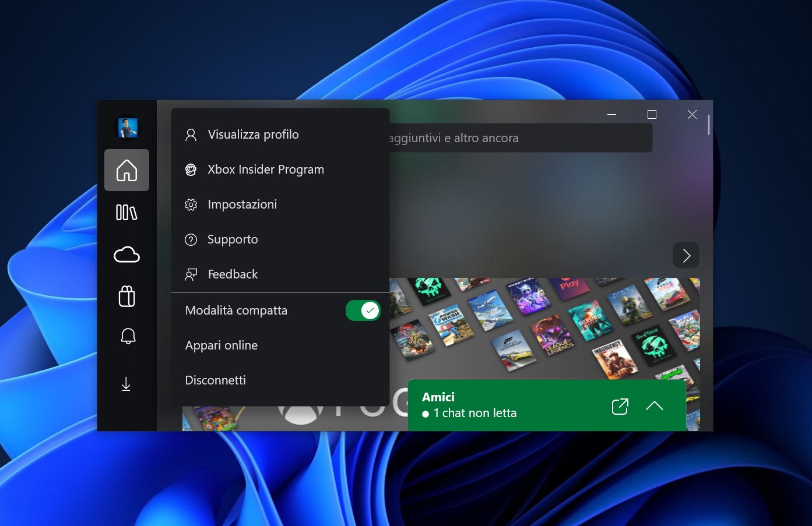Go to Home in the sidebar
Image resolution: width=812 pixels, height=526 pixels.
[x=126, y=170]
